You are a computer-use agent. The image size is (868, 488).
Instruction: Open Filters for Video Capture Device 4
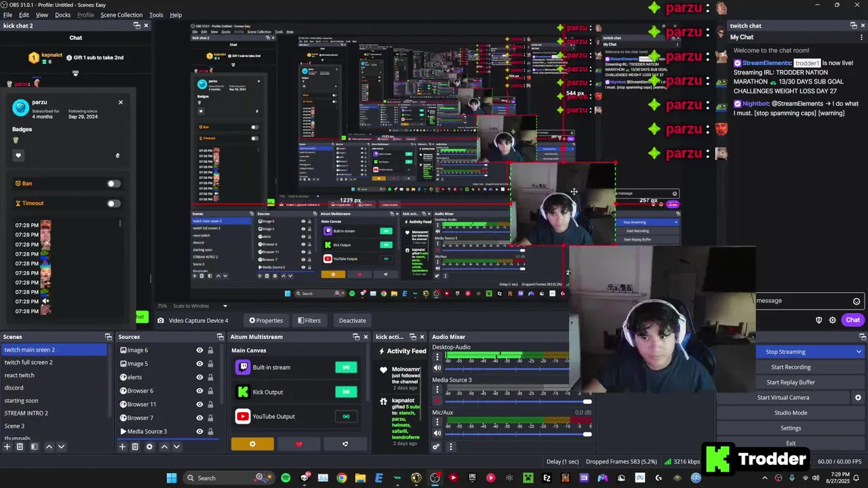pyautogui.click(x=309, y=321)
